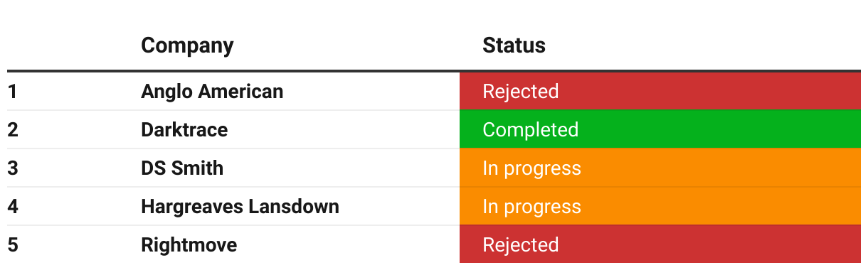Click the Rejected text in the first row
The image size is (868, 270).
tap(520, 92)
